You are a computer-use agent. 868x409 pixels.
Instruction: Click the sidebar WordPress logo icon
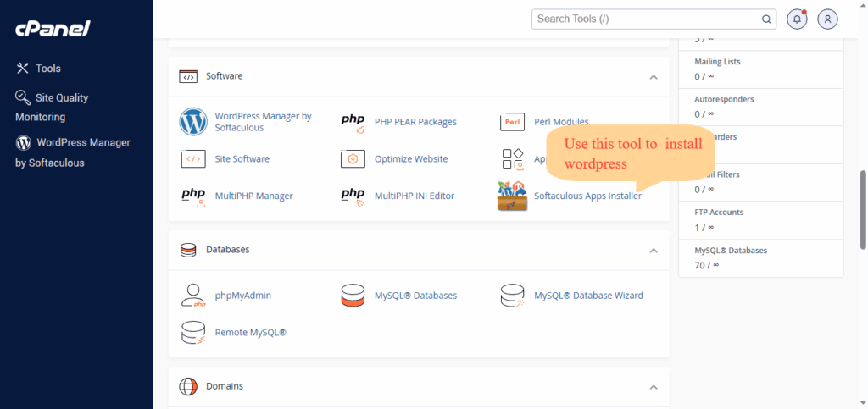tap(23, 143)
